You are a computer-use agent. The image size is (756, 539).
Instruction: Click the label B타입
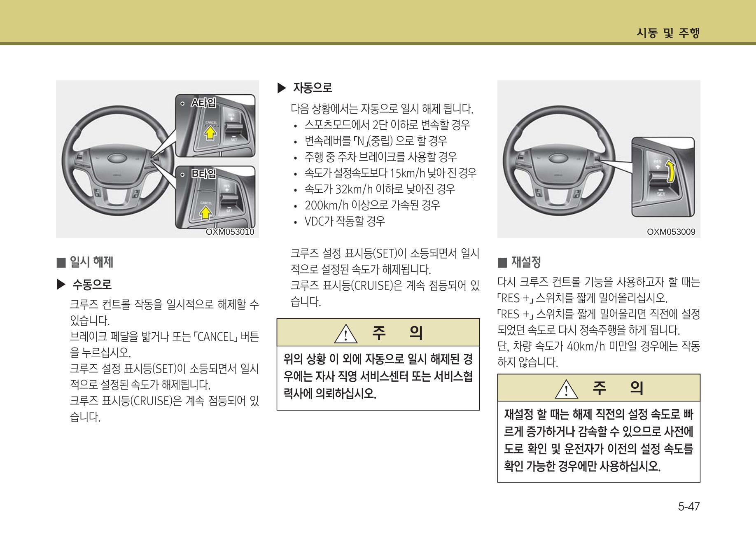(x=203, y=174)
